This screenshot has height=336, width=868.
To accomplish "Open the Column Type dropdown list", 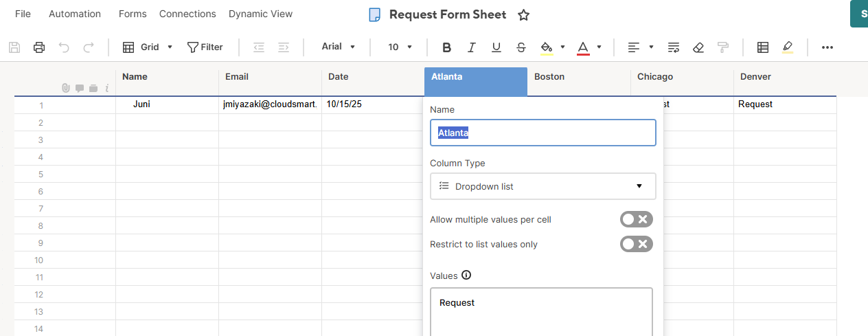I will coord(542,186).
